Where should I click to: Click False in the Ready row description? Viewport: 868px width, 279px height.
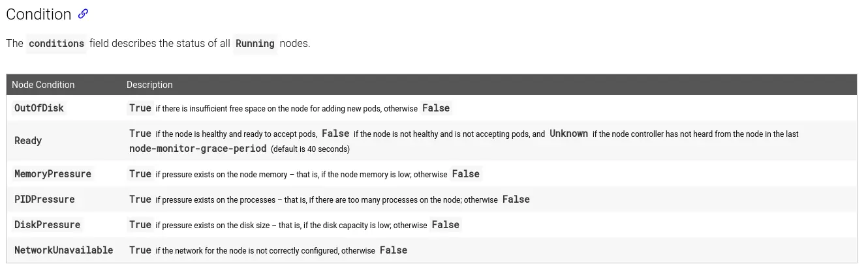[335, 134]
